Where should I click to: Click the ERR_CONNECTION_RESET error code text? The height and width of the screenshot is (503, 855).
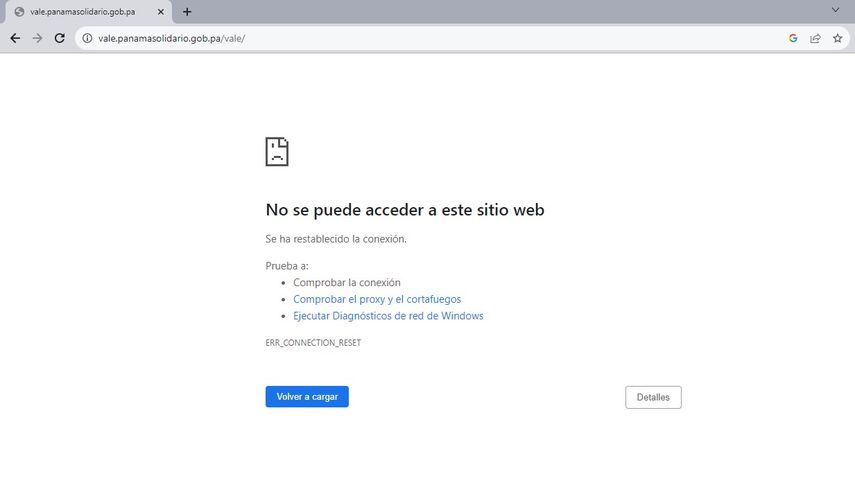point(313,342)
